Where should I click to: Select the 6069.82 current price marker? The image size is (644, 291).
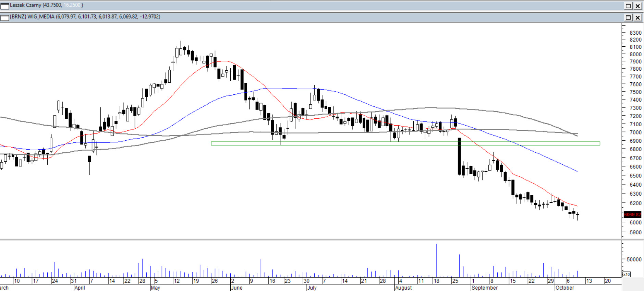click(632, 214)
